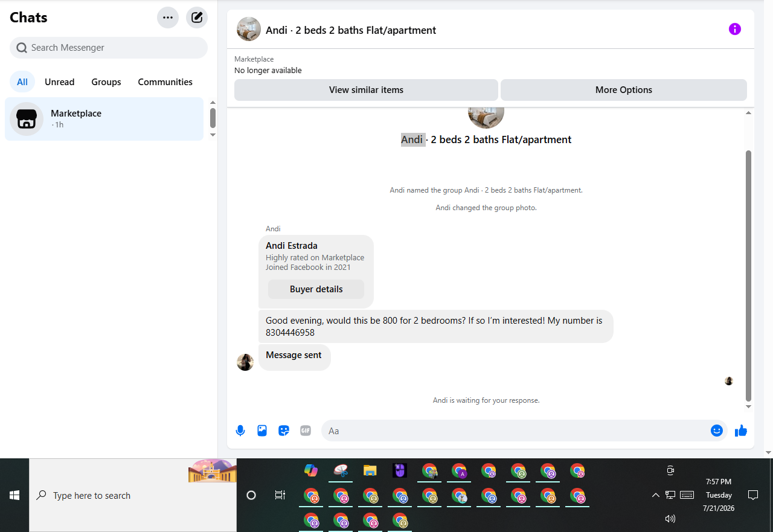Show hidden system tray icons
The height and width of the screenshot is (532, 773).
click(x=655, y=495)
